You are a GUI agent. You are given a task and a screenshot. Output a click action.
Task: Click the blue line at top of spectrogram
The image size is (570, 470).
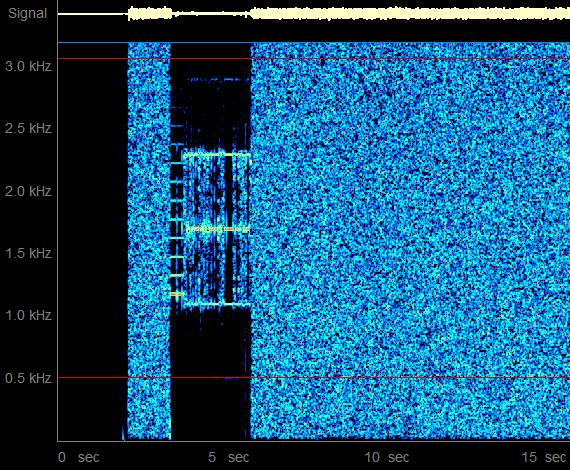click(x=314, y=43)
